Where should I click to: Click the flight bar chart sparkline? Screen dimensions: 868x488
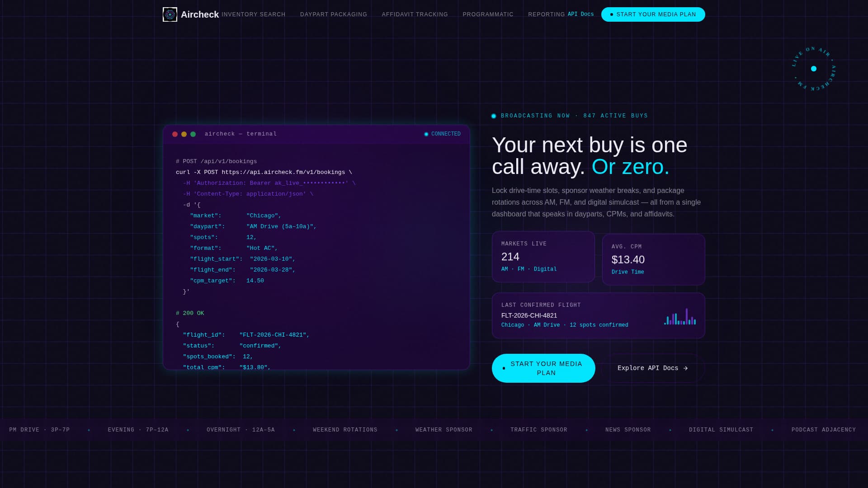click(680, 316)
